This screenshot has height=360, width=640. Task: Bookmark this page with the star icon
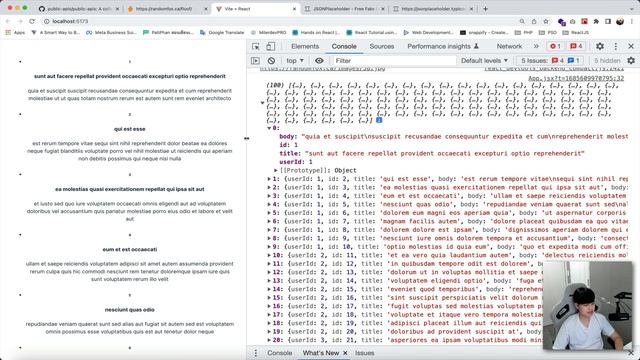tap(546, 21)
